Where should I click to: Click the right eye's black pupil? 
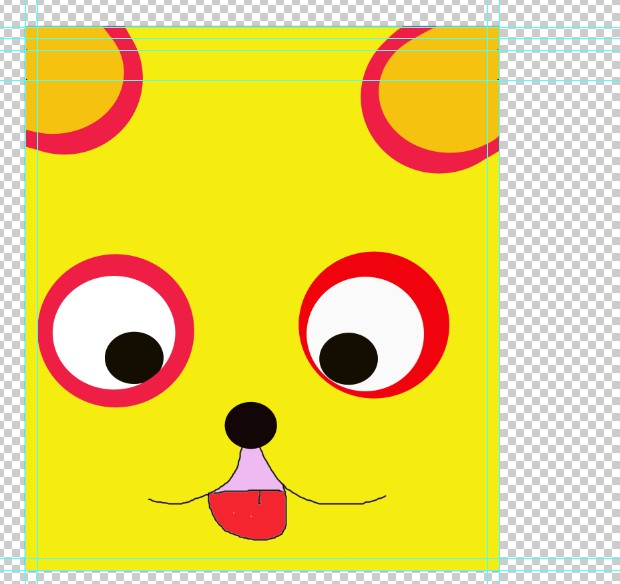pyautogui.click(x=348, y=358)
